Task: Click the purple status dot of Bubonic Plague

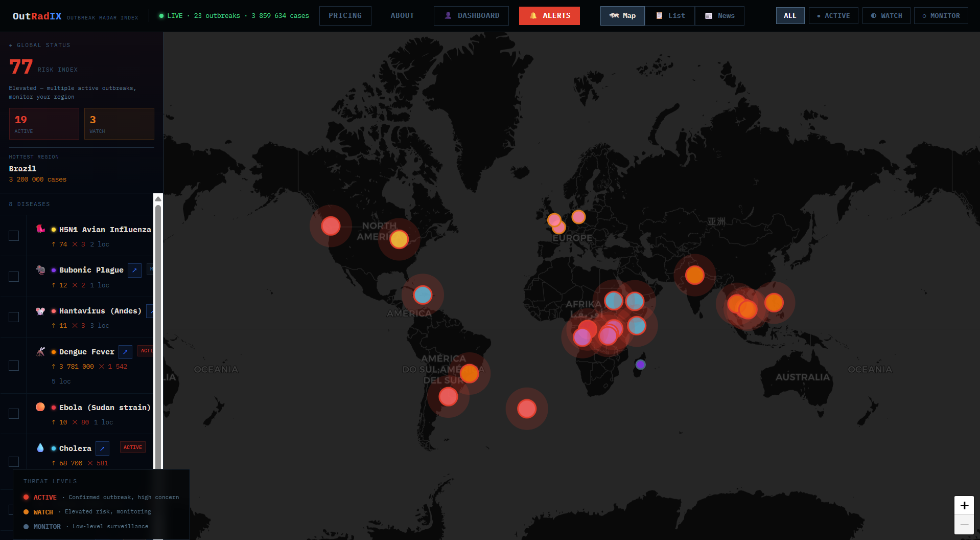Action: point(54,270)
